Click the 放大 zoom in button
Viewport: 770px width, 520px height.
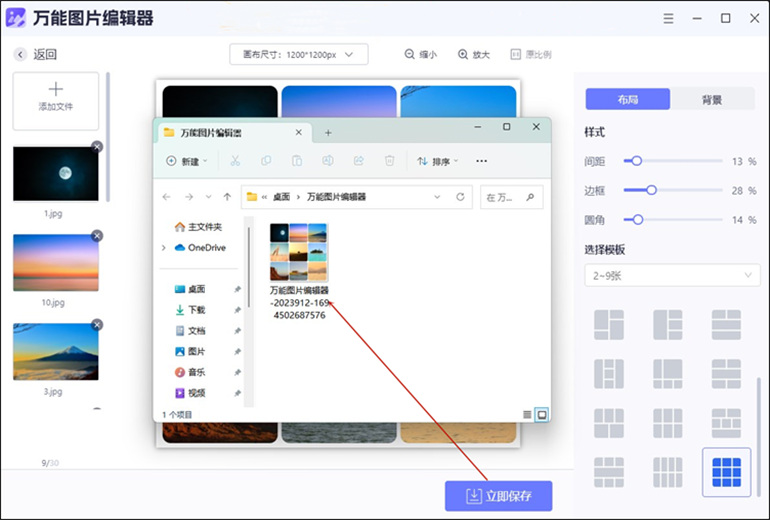click(x=474, y=55)
